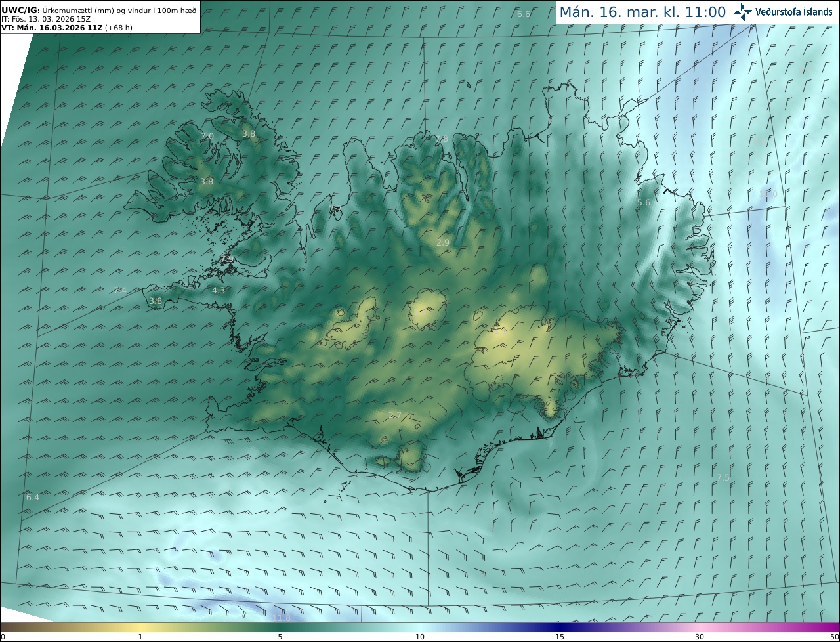Click the 5 tick on the color scale
This screenshot has height=642, width=840.
pos(280,637)
